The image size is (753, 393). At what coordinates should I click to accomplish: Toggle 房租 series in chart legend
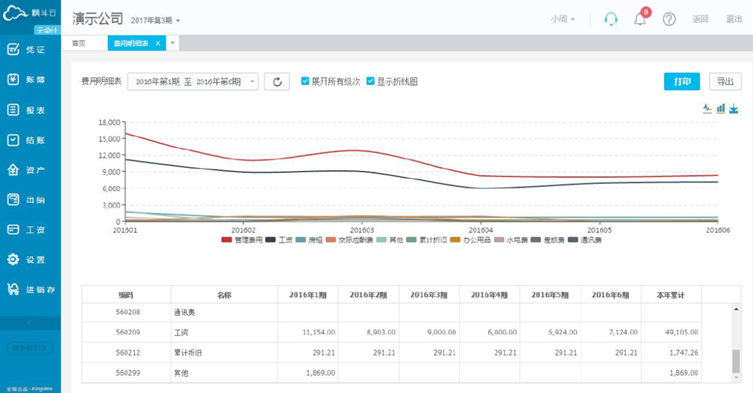tap(308, 240)
